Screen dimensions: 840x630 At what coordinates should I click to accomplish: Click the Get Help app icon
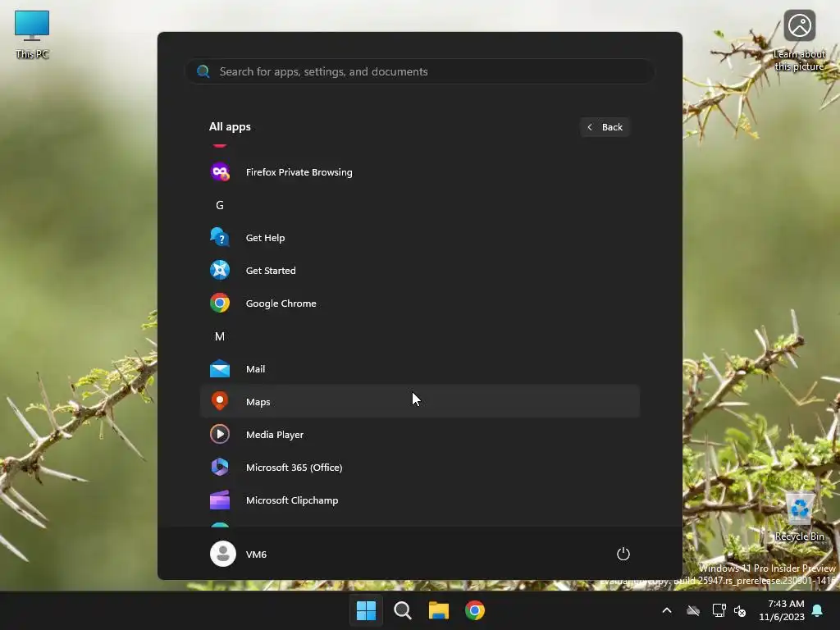point(220,237)
